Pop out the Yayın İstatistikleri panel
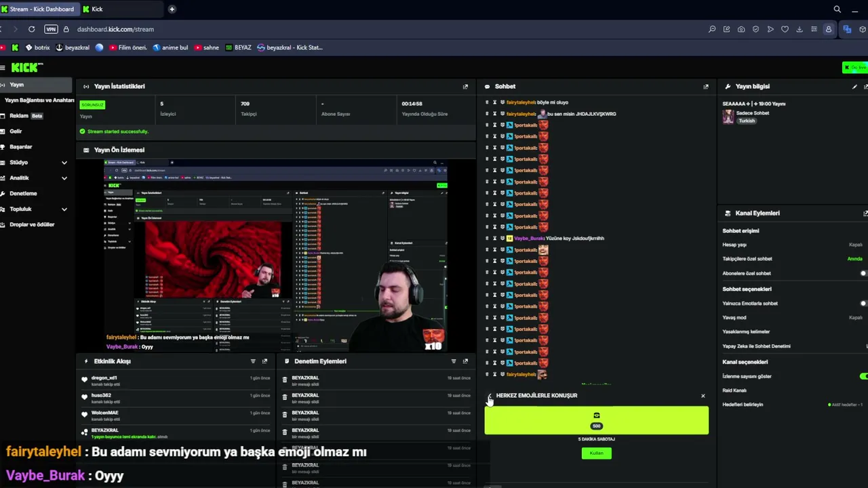868x488 pixels. tap(465, 87)
